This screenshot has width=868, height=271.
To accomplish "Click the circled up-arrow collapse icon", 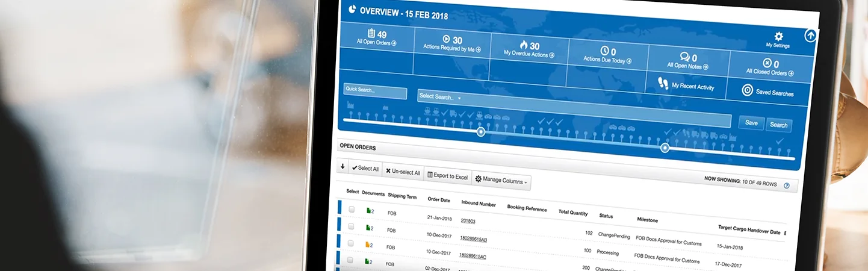I will coord(810,36).
